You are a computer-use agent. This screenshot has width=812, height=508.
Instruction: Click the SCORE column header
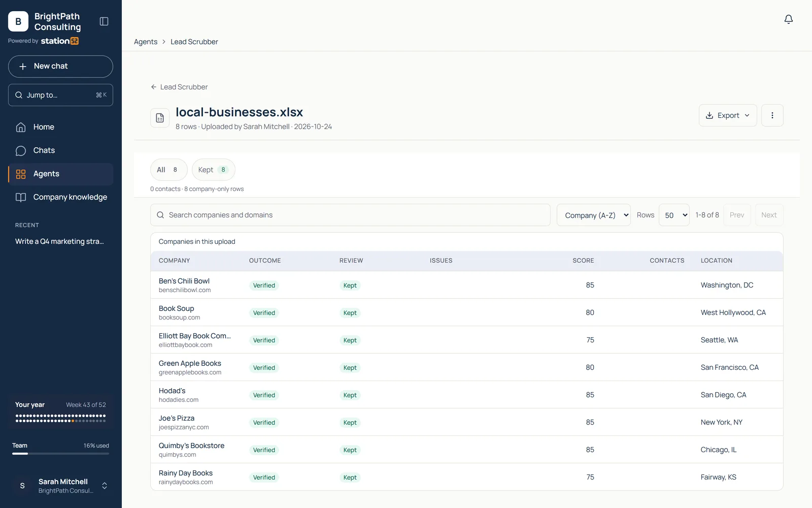(583, 261)
